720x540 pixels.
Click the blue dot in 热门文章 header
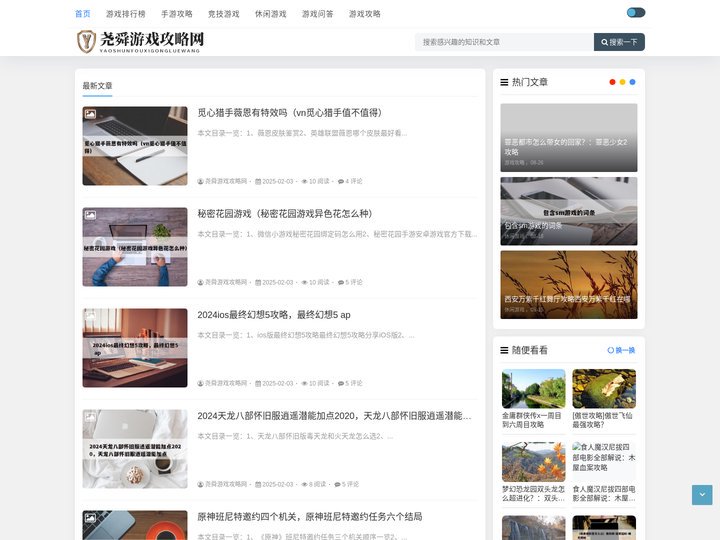tap(632, 82)
